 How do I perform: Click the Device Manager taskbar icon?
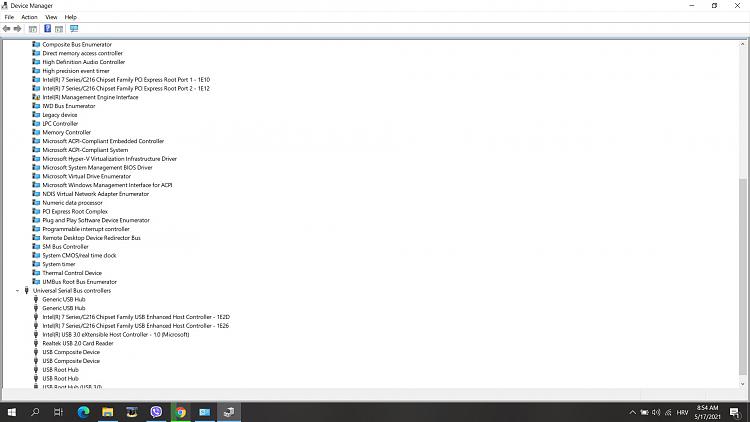click(229, 412)
